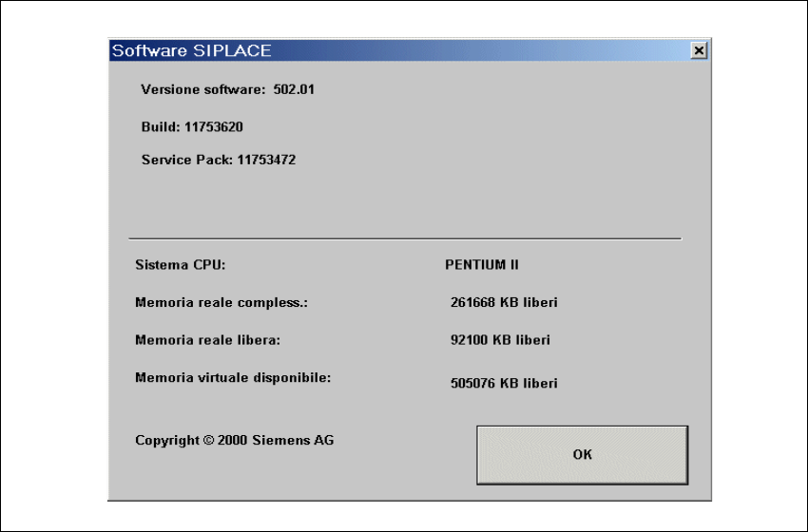Click the Build: 11753620 text
Screen dimensions: 808x532
(192, 126)
